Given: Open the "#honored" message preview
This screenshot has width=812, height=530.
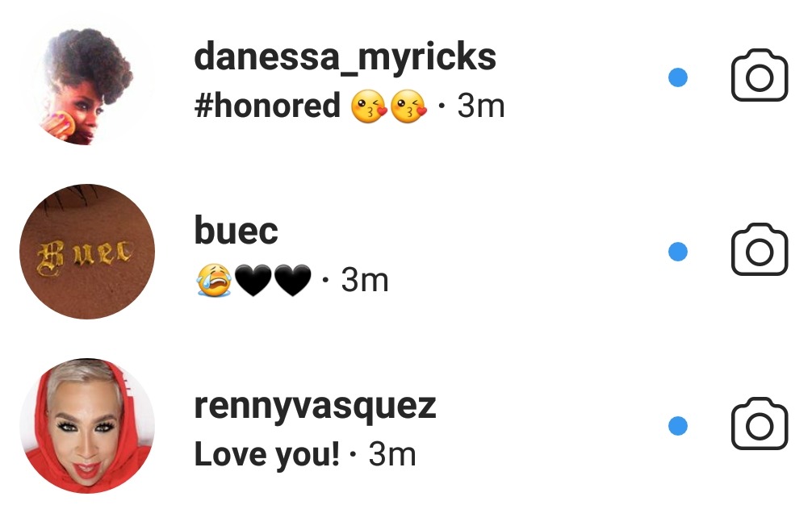Looking at the screenshot, I should (267, 106).
